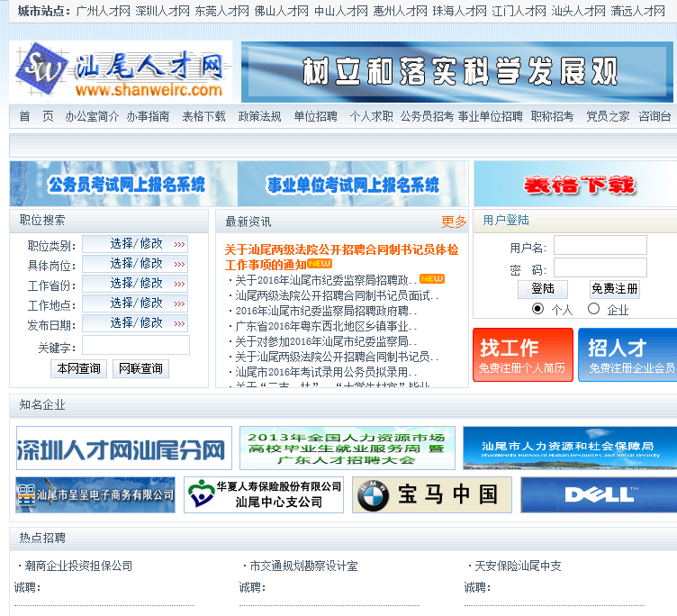Screen dimensions: 677x616
Task: Open 佛山人才网 city site link
Action: [x=282, y=11]
